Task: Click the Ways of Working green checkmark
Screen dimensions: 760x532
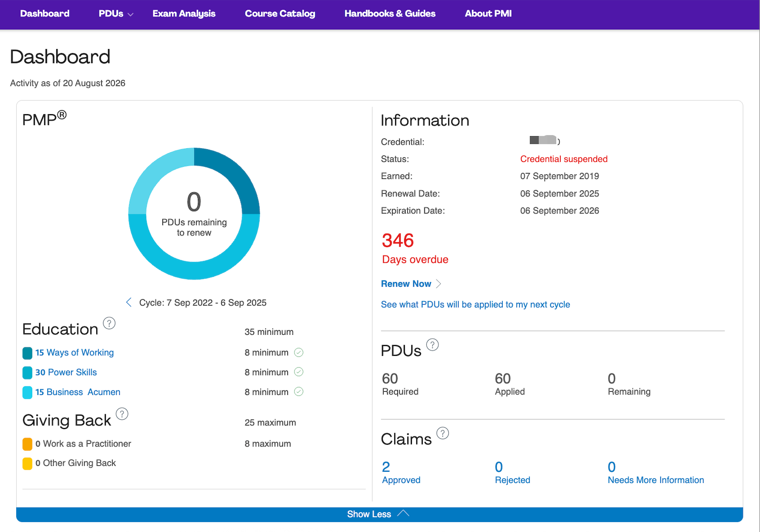Action: point(299,353)
